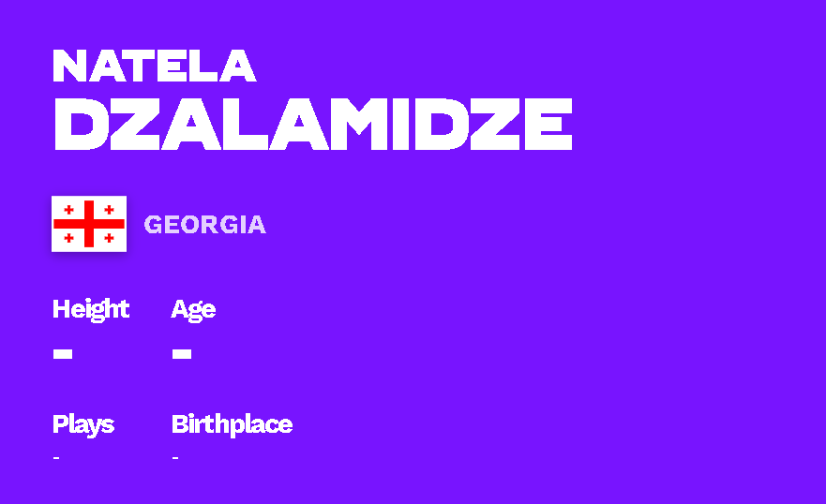Select the GEORGIA country name
The width and height of the screenshot is (826, 504).
pos(204,225)
